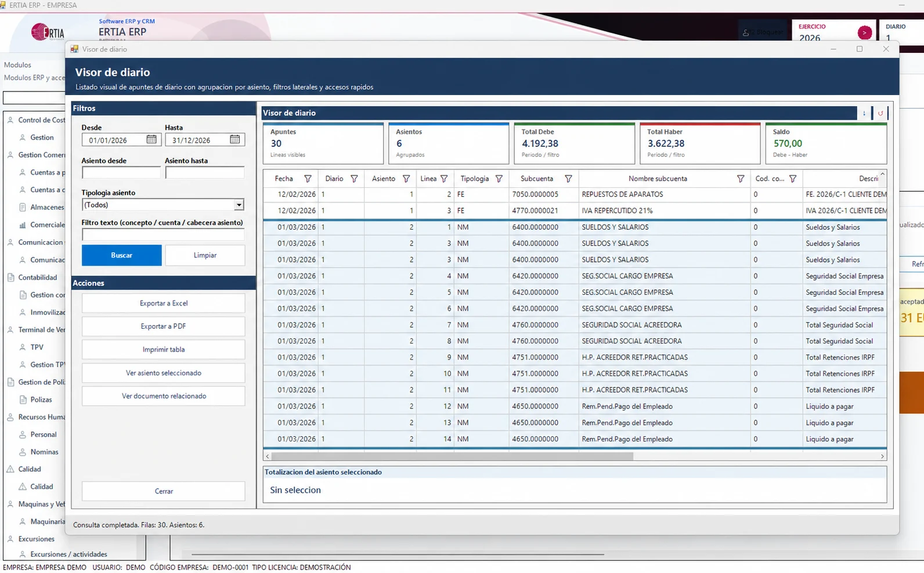The height and width of the screenshot is (573, 924).
Task: Open the Cod. co... column filter
Action: 793,179
